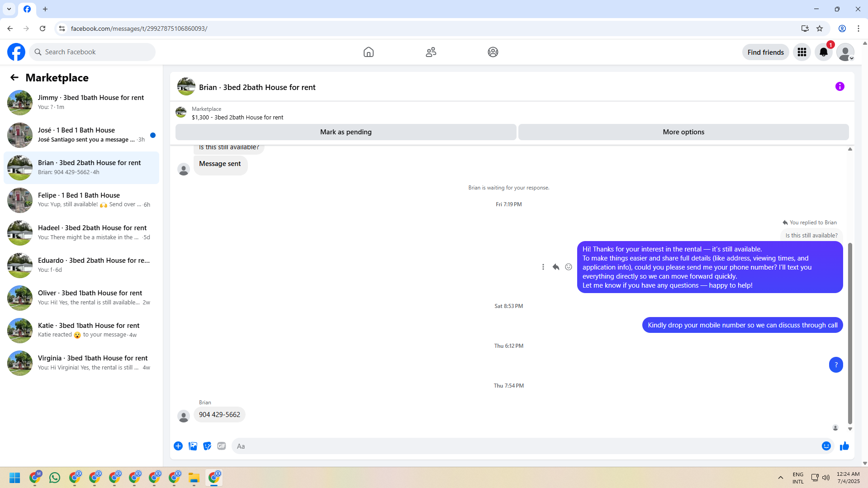Click install app icon in address bar
The width and height of the screenshot is (868, 488).
click(x=805, y=28)
